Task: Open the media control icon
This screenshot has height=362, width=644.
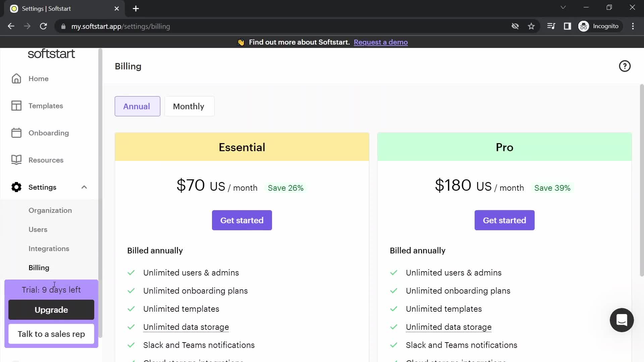Action: 551,26
